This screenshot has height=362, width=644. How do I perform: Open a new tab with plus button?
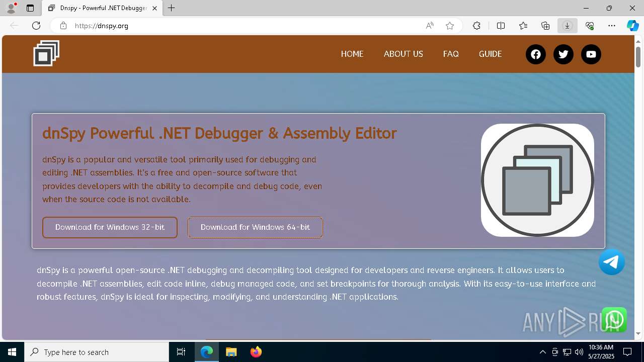point(172,8)
